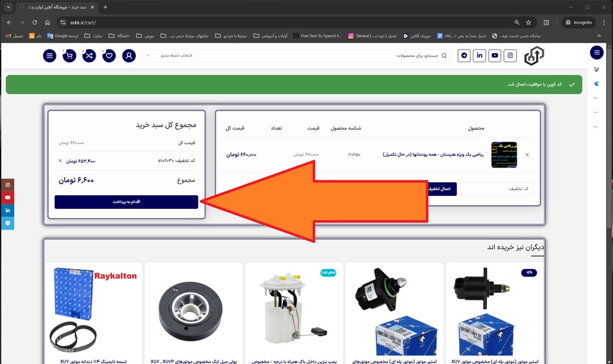Open the header LinkedIn icon
The image size is (613, 364).
click(x=479, y=56)
